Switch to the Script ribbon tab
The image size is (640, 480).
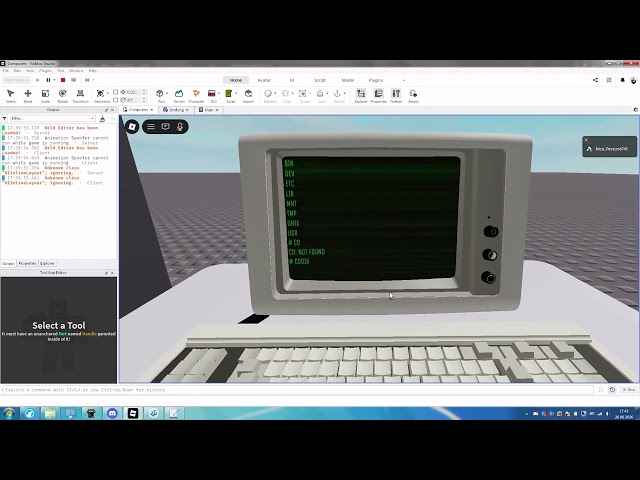click(320, 80)
